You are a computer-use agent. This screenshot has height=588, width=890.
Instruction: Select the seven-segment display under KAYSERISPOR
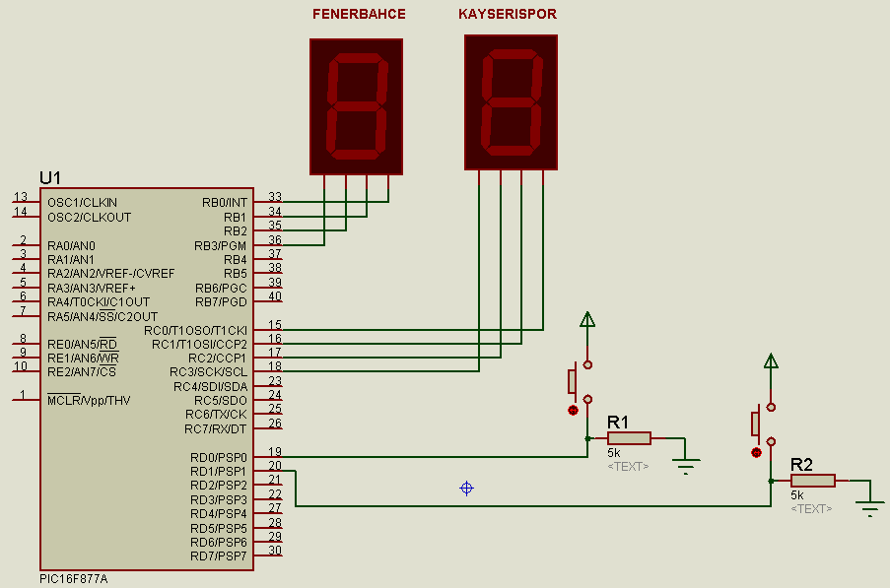pyautogui.click(x=511, y=102)
